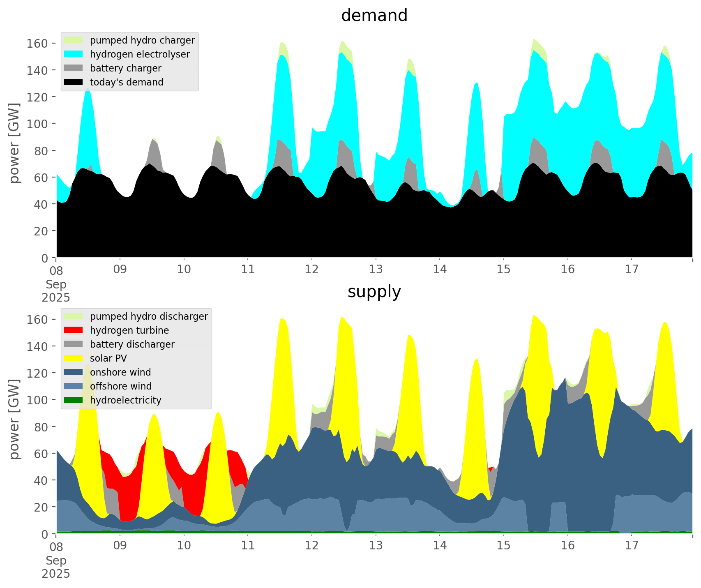The image size is (701, 588).
Task: Click the 160 tick on demand y-axis
Action: pos(37,44)
